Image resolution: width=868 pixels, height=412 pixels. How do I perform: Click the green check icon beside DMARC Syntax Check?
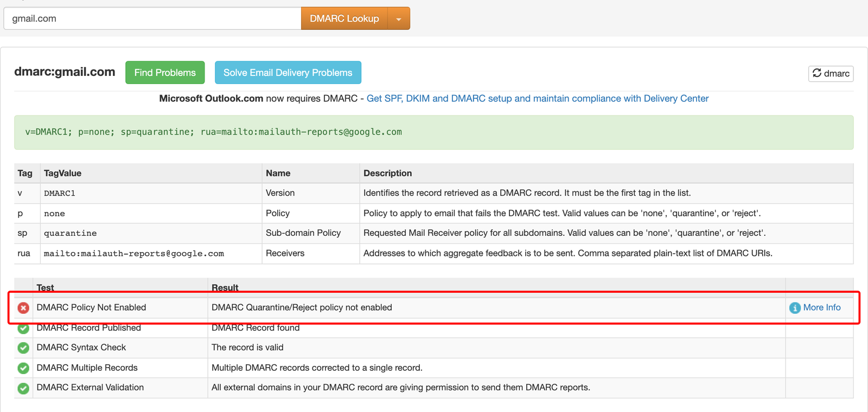(23, 348)
